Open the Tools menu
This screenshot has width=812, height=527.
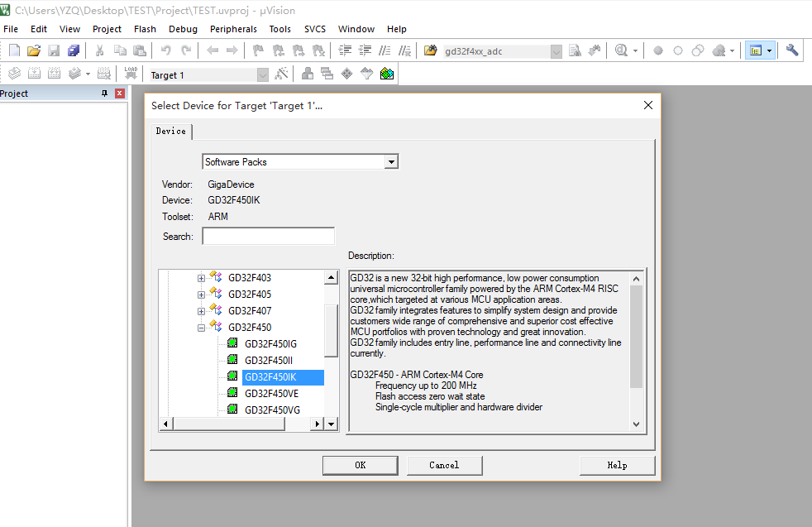point(280,29)
